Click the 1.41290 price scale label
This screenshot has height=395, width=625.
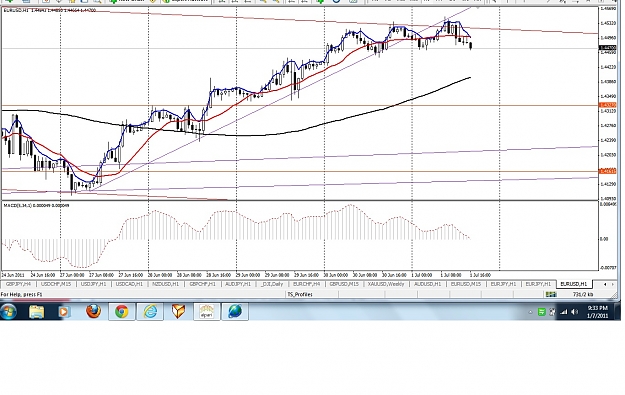[608, 184]
